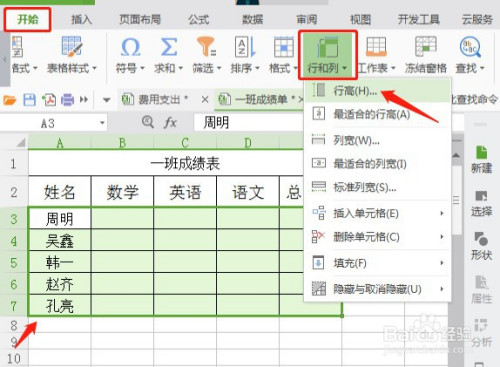This screenshot has width=500, height=367.
Task: Click the formula lookup magnifier icon
Action: (x=148, y=122)
